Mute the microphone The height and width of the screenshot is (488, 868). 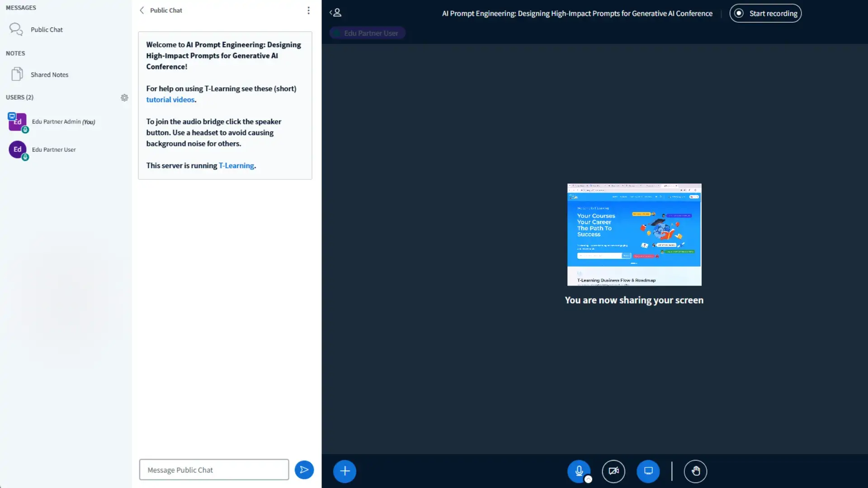point(579,471)
